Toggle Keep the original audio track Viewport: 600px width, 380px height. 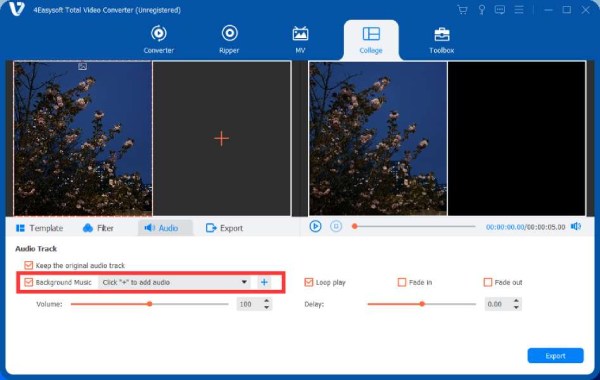coord(28,265)
